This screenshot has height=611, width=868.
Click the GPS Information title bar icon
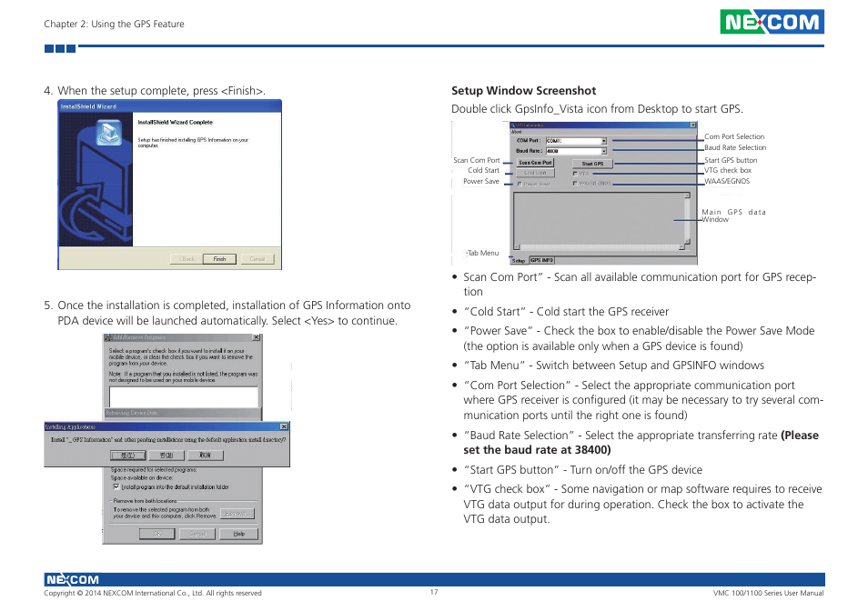513,125
